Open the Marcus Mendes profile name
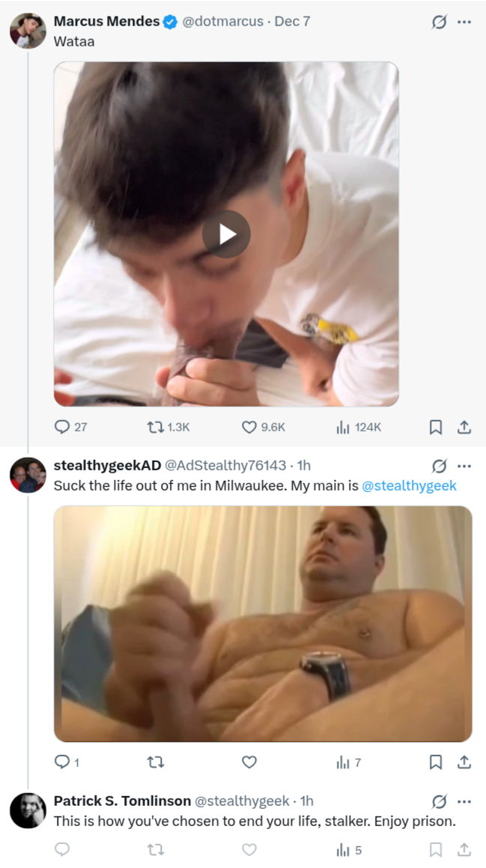The width and height of the screenshot is (486, 868). (106, 22)
